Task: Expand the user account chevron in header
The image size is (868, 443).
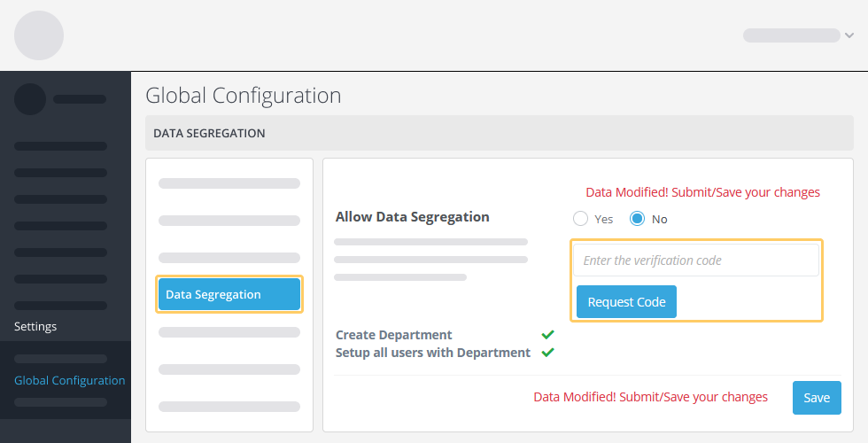Action: 849,35
